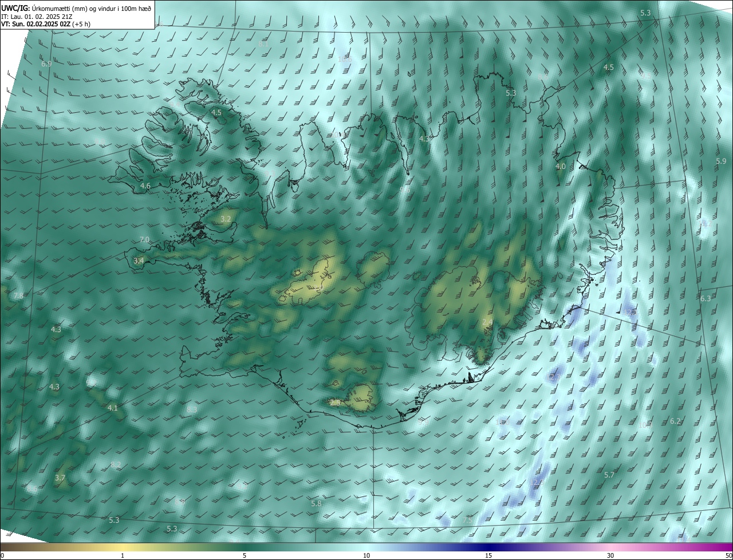Click the 8.2 value label on the map
This screenshot has height=560, width=733.
(116, 465)
